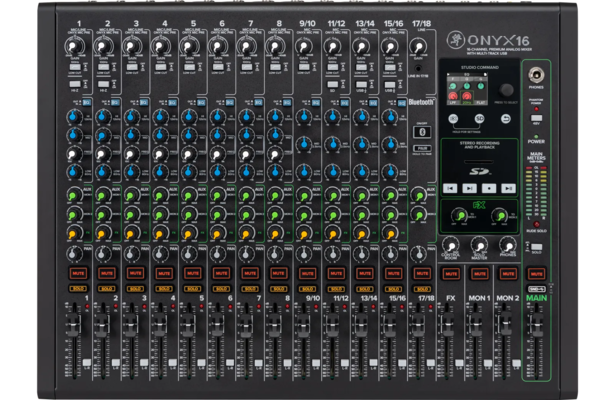Mute the MON 1 output

[480, 273]
